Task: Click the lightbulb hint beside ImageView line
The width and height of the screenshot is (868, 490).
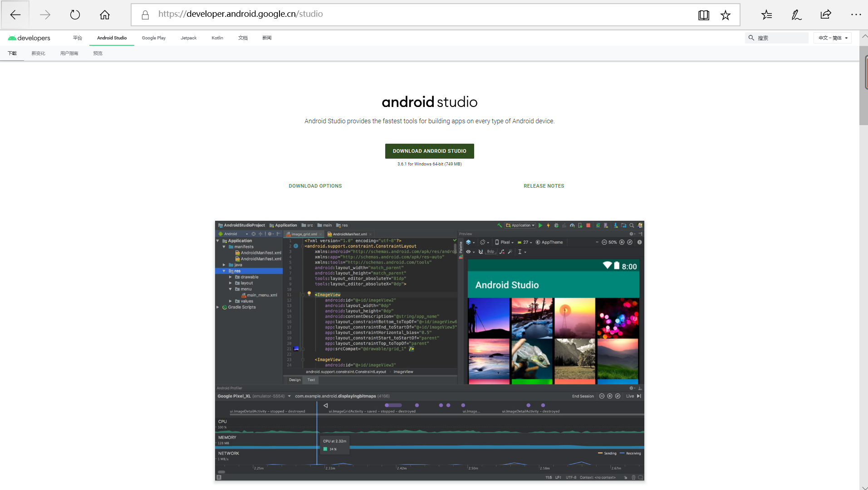Action: pos(309,294)
